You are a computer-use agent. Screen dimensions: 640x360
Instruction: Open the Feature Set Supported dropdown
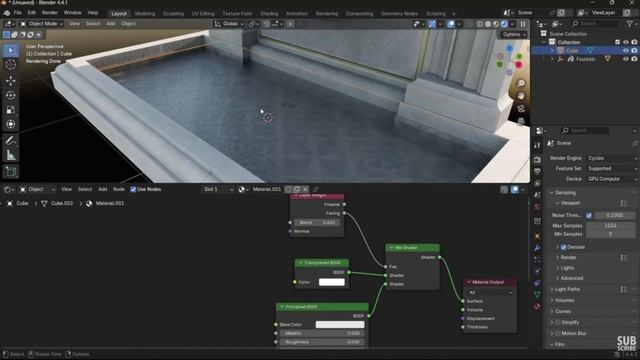coord(612,169)
